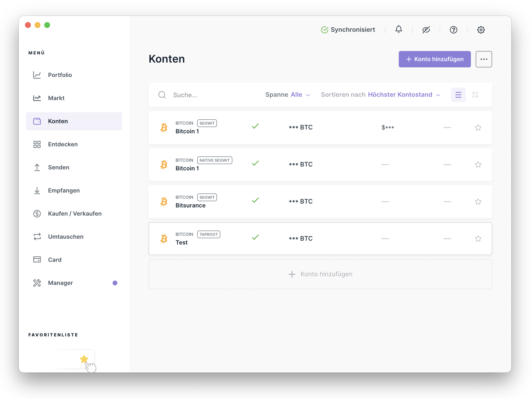
Task: Switch to grid view layout
Action: tap(475, 95)
